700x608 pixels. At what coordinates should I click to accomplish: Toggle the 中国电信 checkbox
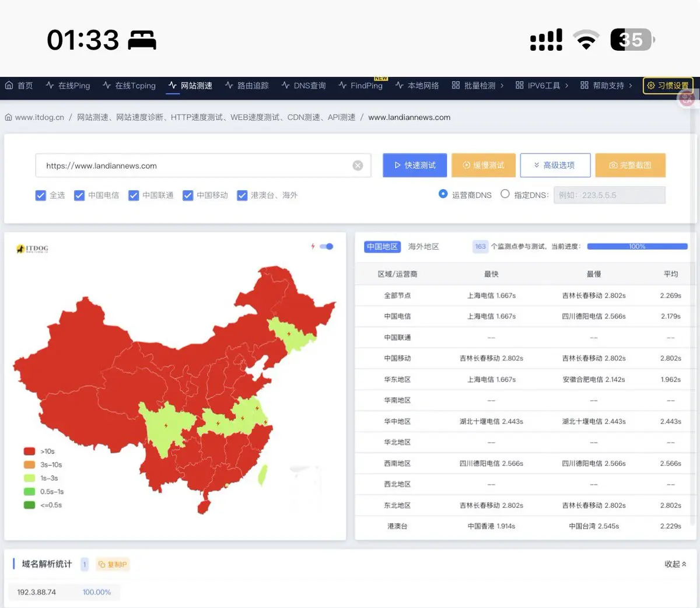pyautogui.click(x=79, y=195)
